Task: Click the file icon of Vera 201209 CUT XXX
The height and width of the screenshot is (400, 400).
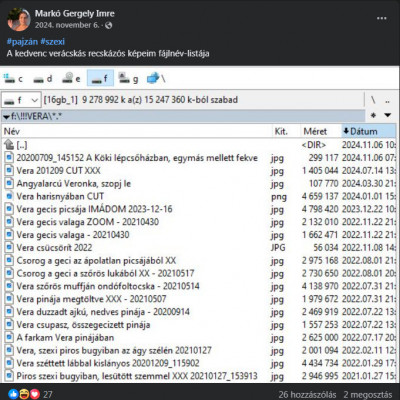Action: (x=9, y=170)
